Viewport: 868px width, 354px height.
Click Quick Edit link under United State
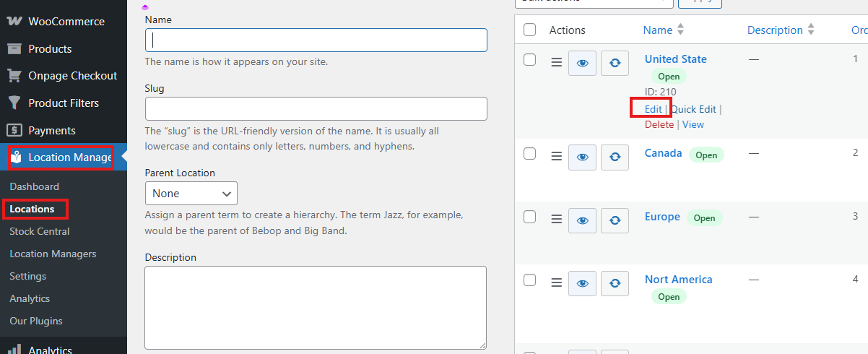coord(694,109)
